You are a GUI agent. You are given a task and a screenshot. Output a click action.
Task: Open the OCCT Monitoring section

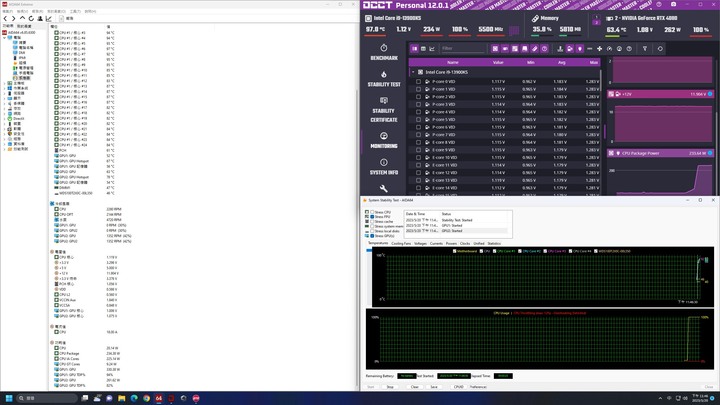click(x=384, y=141)
